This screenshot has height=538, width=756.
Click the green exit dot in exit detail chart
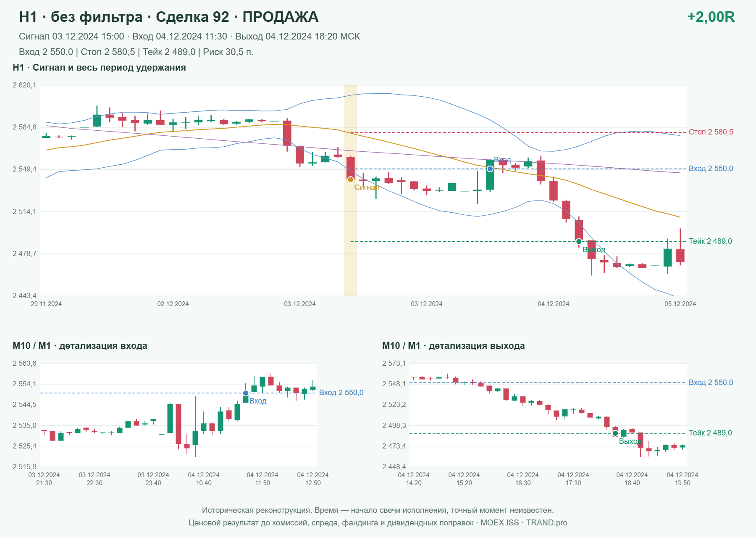[615, 433]
